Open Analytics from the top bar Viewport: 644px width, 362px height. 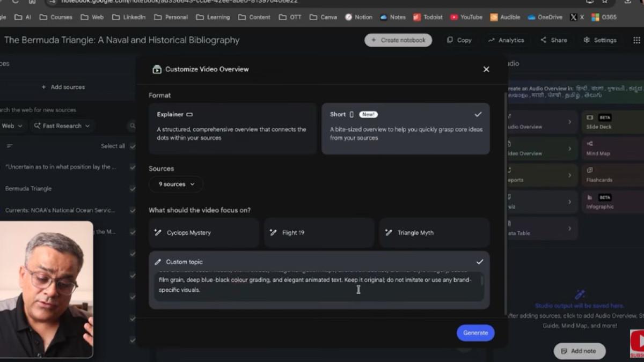click(506, 40)
